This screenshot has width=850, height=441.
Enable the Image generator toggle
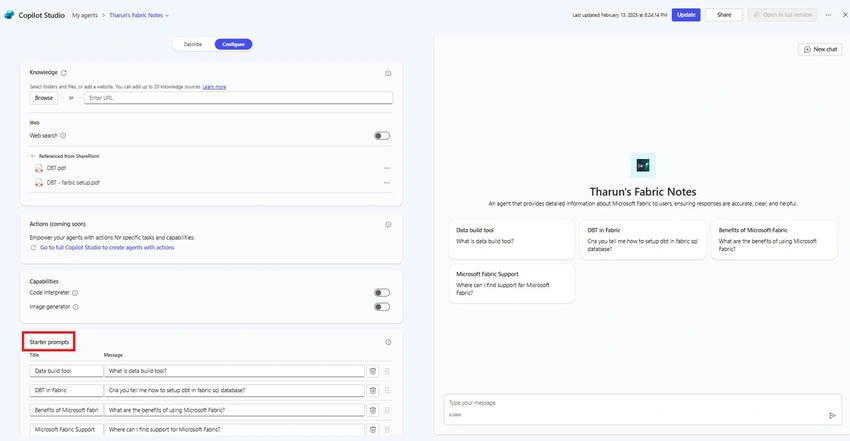(x=382, y=307)
